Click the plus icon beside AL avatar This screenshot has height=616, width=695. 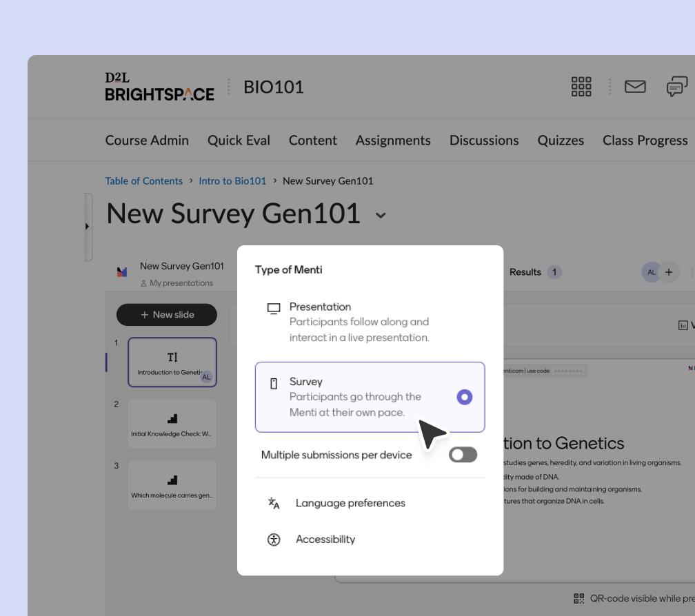point(669,272)
